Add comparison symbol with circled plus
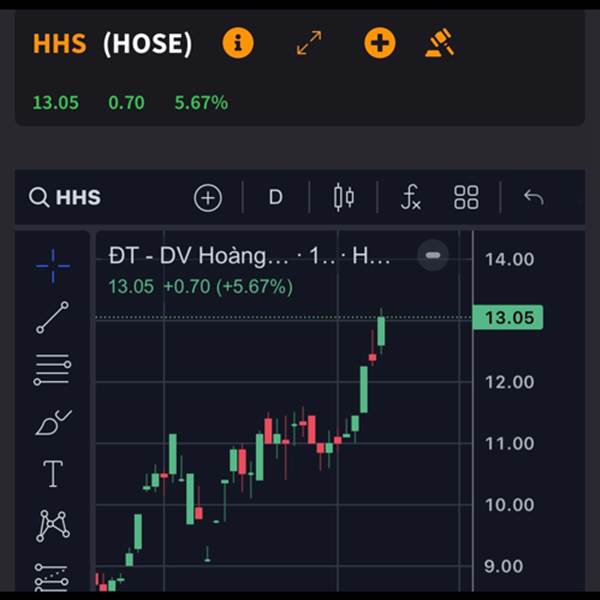This screenshot has height=600, width=600. tap(208, 198)
